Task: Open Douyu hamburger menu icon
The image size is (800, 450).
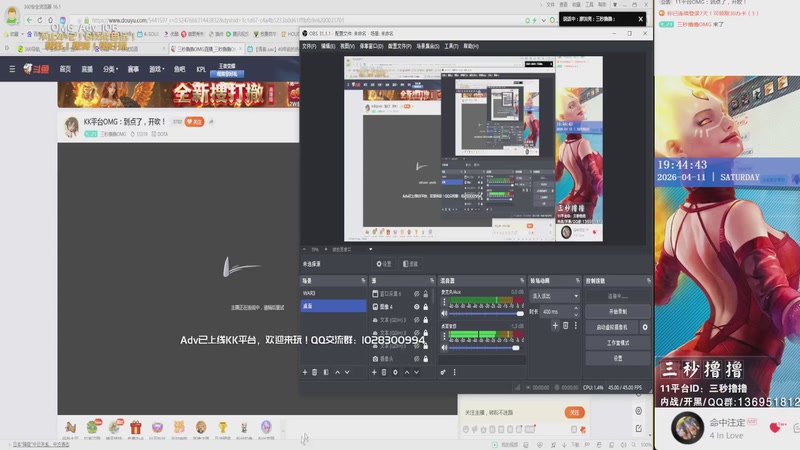Action: (12, 69)
